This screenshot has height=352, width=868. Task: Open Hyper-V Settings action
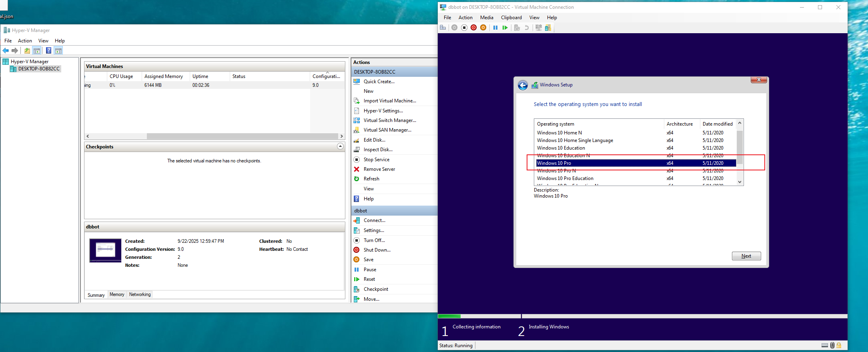tap(383, 111)
